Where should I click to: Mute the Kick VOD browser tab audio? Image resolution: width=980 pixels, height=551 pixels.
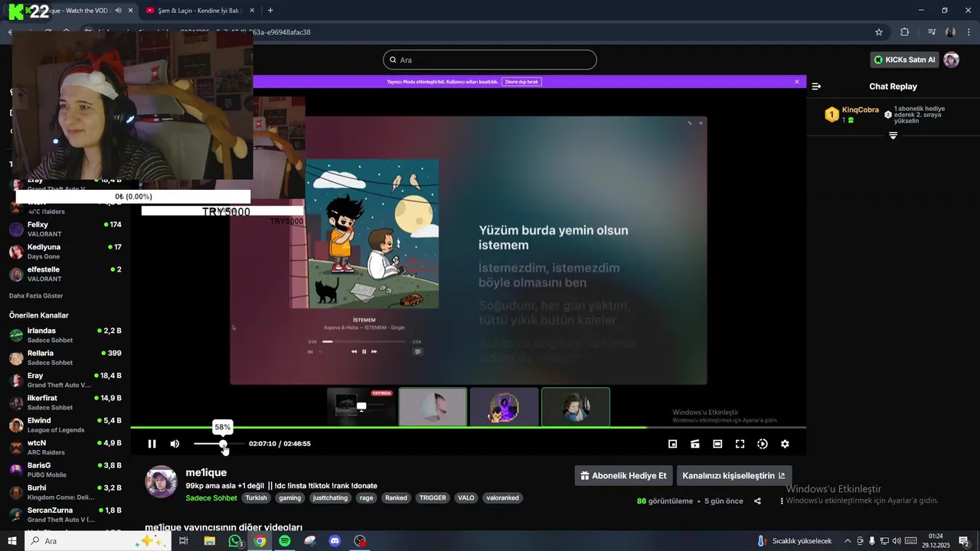click(x=118, y=11)
